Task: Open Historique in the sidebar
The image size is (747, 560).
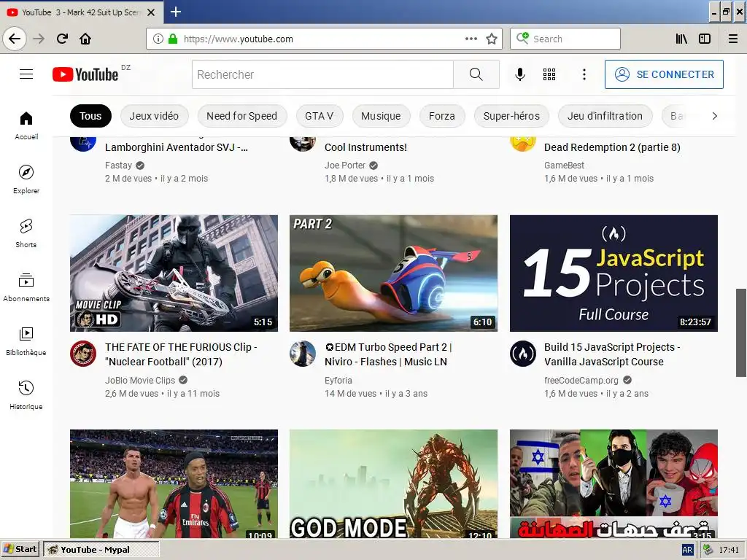Action: 26,395
